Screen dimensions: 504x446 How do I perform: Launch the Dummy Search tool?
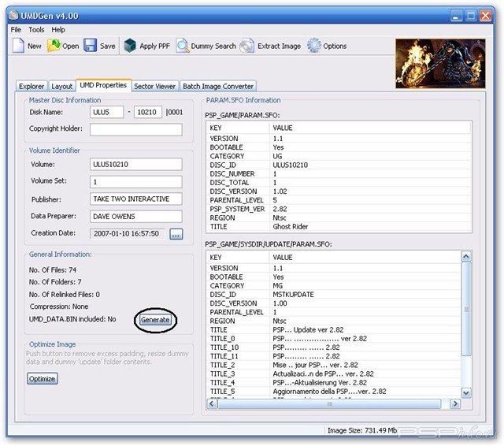coord(182,46)
